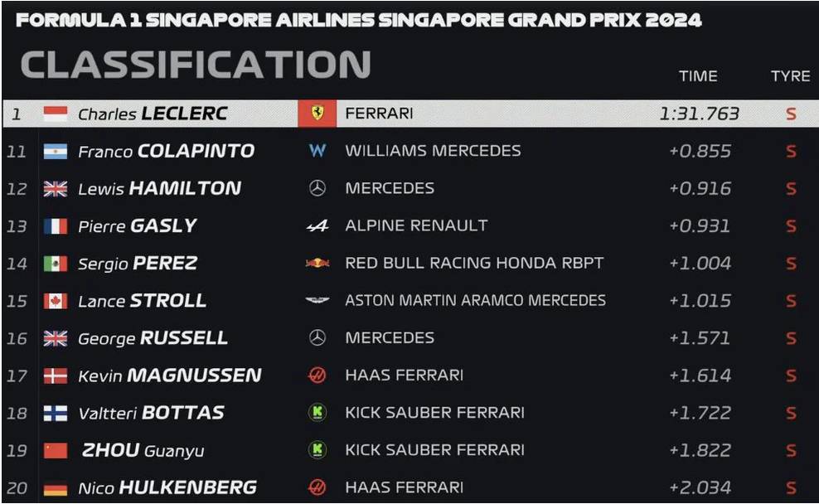The image size is (819, 504).
Task: Click the Red Bull Racing logo
Action: point(317,264)
